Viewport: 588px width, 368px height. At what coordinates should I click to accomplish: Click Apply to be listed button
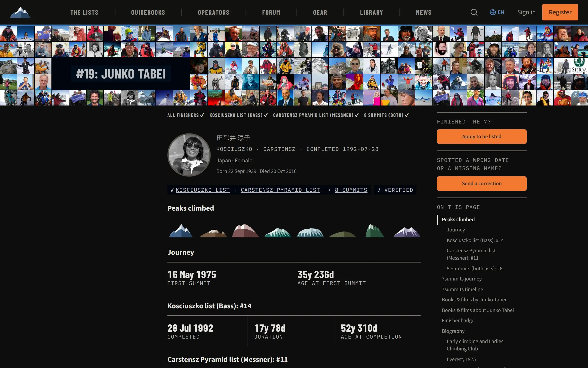pos(482,137)
